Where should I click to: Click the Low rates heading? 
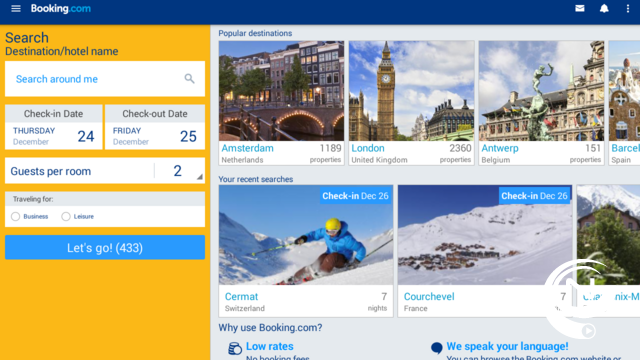point(269,346)
